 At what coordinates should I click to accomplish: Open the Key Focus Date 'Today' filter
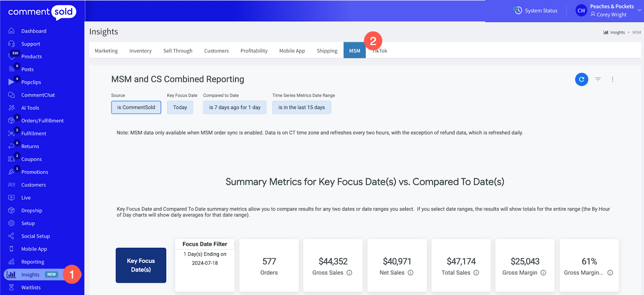coord(180,108)
